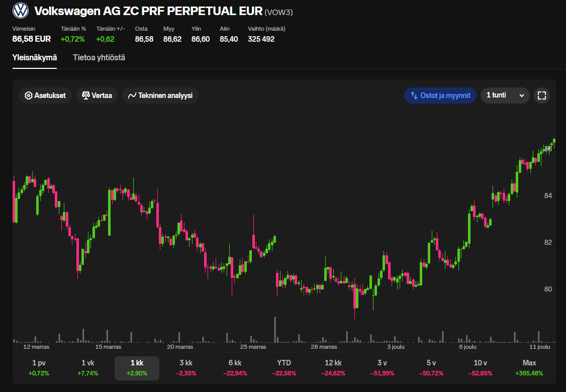Image resolution: width=566 pixels, height=392 pixels.
Task: Click arrows icon in Ostot ja myynnit
Action: click(x=414, y=95)
